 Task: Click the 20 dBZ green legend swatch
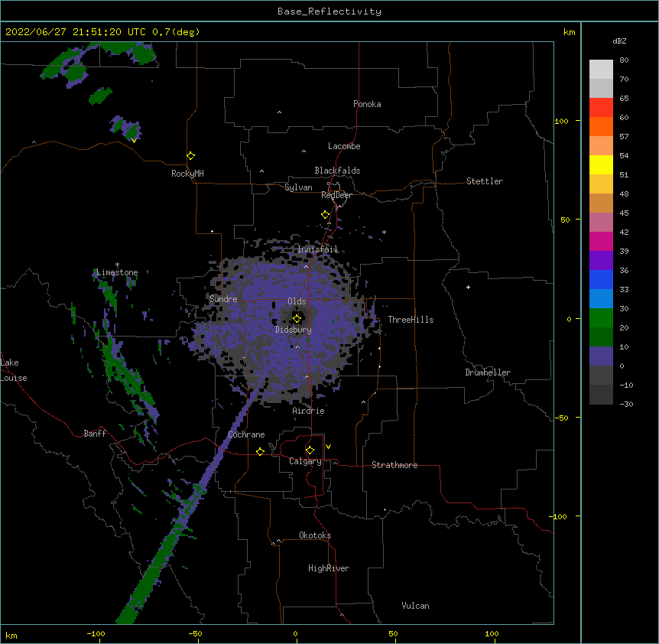pos(601,318)
